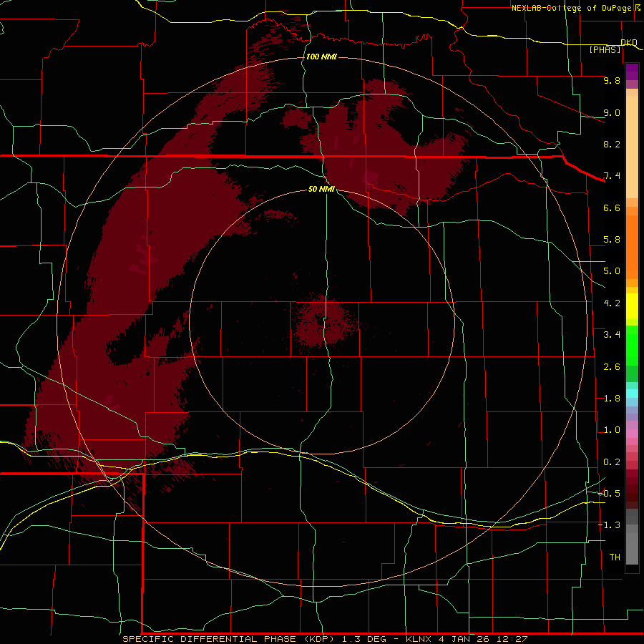Click the -0.5 value on the color scale
The height and width of the screenshot is (644, 644).
(609, 493)
